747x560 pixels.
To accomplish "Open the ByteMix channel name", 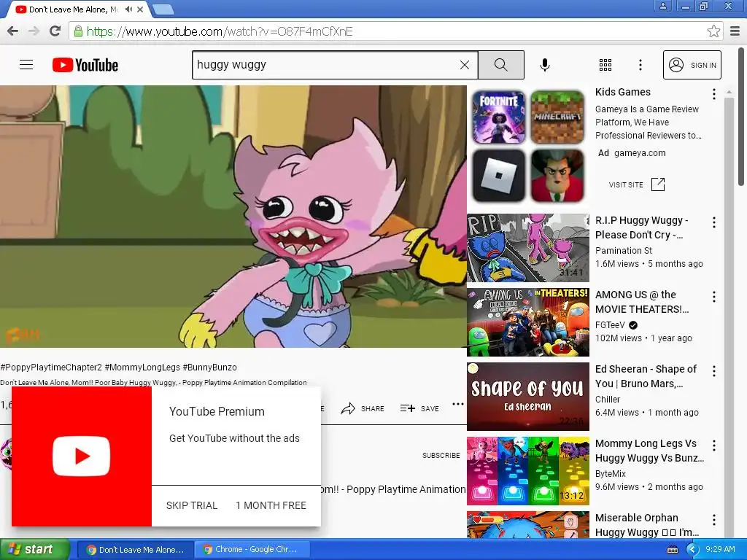I will (611, 474).
